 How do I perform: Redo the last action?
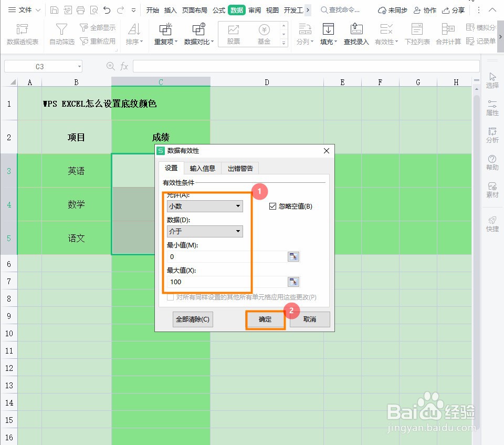point(121,11)
